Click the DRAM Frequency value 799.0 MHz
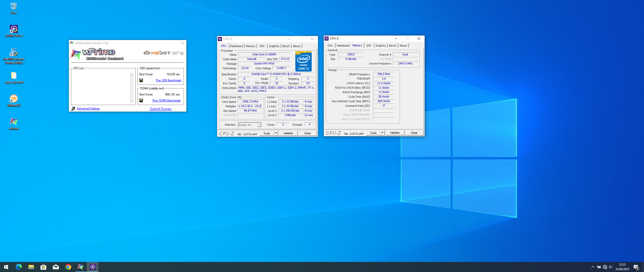This screenshot has width=644, height=272. click(384, 74)
